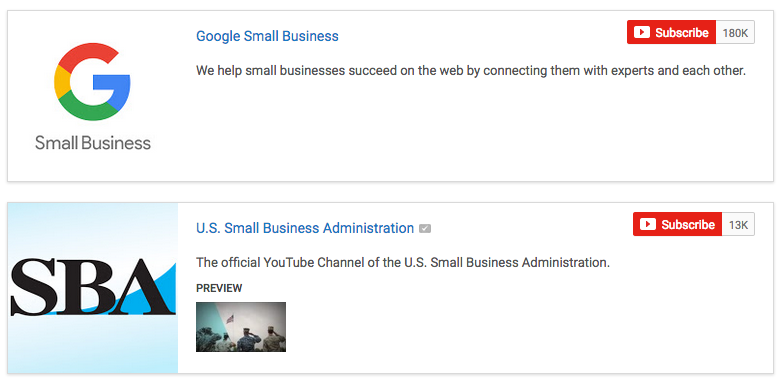Subscribe to U.S. Small Business Administration channel
Screen dimensions: 783x388
(678, 224)
